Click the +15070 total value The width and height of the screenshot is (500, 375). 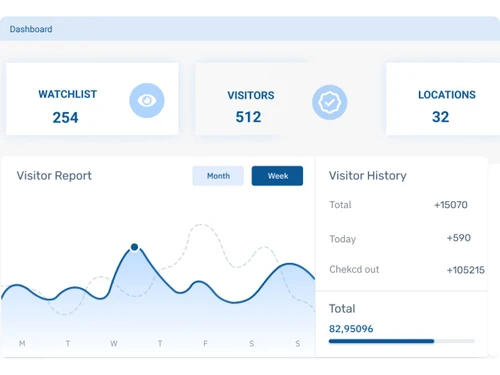point(451,205)
